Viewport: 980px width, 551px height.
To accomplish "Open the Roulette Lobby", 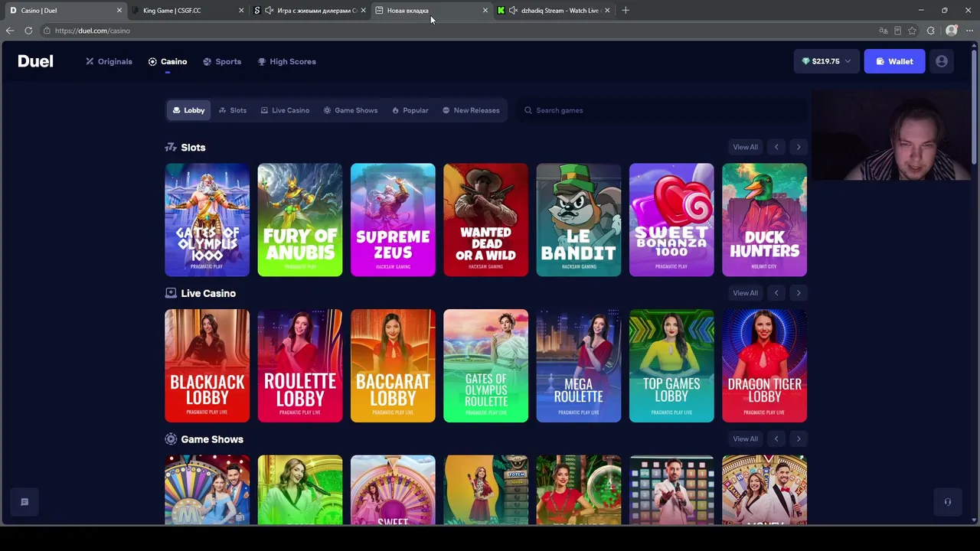I will coord(300,366).
